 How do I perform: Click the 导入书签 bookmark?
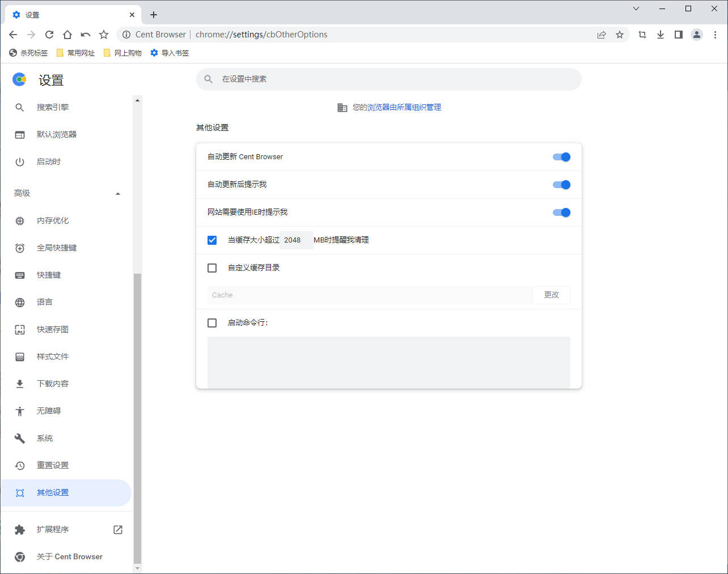point(170,53)
